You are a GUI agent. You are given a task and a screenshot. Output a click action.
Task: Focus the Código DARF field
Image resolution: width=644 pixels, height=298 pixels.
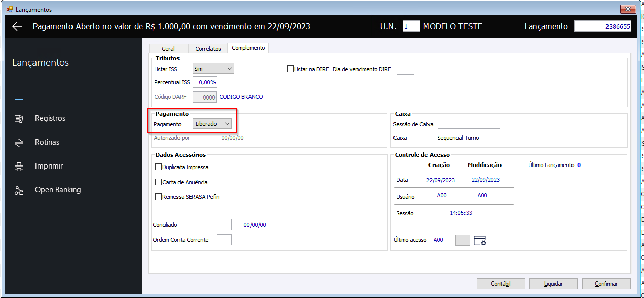click(205, 97)
